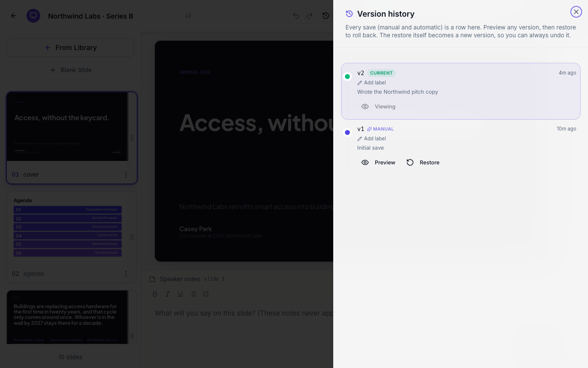Add a label to version v1

[x=371, y=139]
